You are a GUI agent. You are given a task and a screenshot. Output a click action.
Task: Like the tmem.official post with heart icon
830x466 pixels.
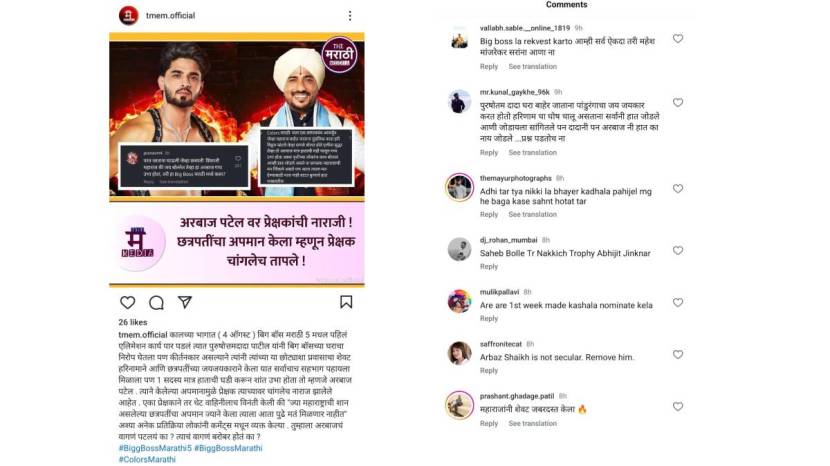point(128,302)
